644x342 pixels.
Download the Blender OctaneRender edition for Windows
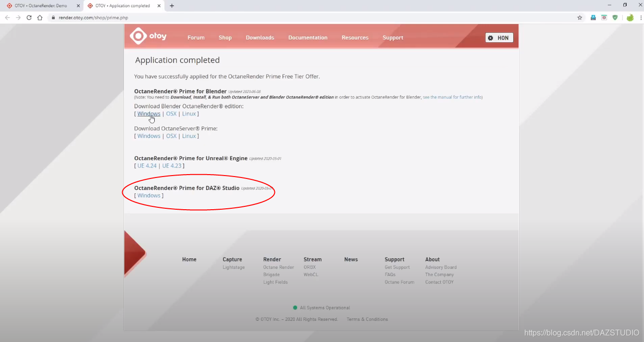pyautogui.click(x=149, y=114)
